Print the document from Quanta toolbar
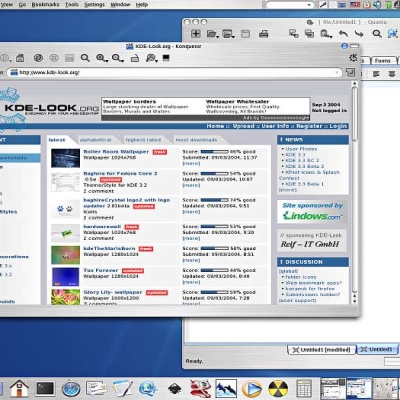400x400 pixels. click(264, 33)
